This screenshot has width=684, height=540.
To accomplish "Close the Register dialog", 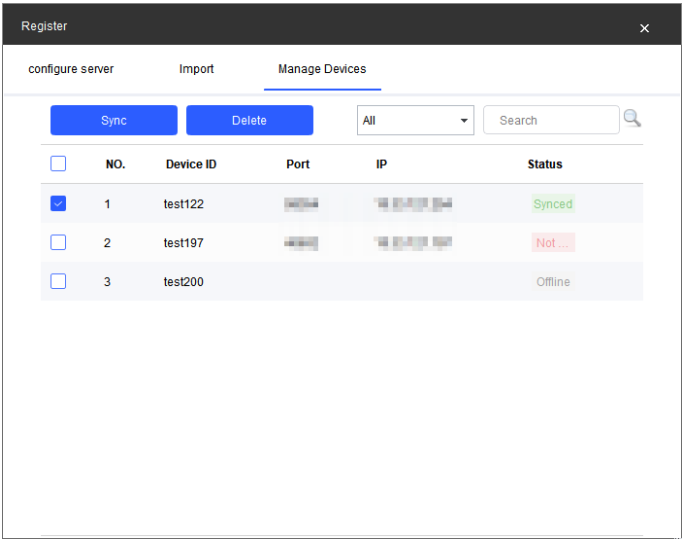I will pyautogui.click(x=644, y=28).
